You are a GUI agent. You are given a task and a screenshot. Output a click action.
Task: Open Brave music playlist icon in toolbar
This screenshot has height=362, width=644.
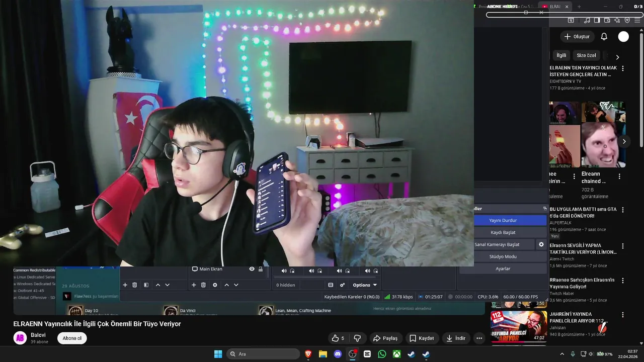[587, 20]
